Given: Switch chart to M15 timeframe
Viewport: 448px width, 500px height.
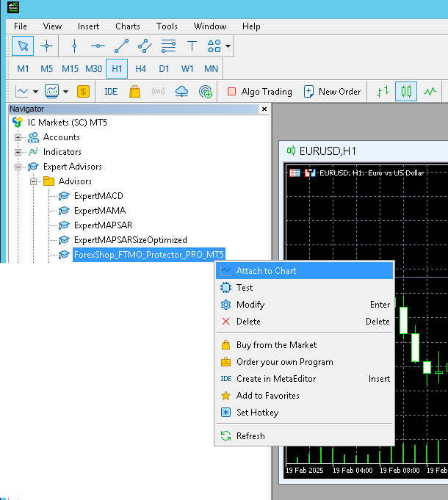Looking at the screenshot, I should click(71, 68).
